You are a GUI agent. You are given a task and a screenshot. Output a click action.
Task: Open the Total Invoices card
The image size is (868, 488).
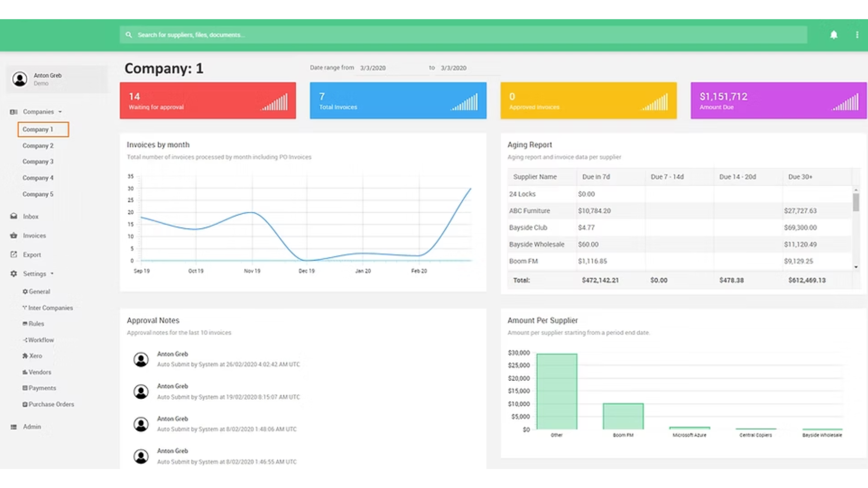(x=398, y=100)
